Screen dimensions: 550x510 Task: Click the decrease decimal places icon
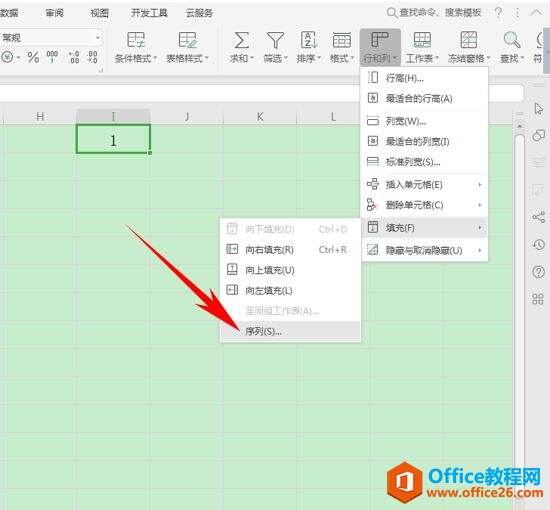coord(92,57)
